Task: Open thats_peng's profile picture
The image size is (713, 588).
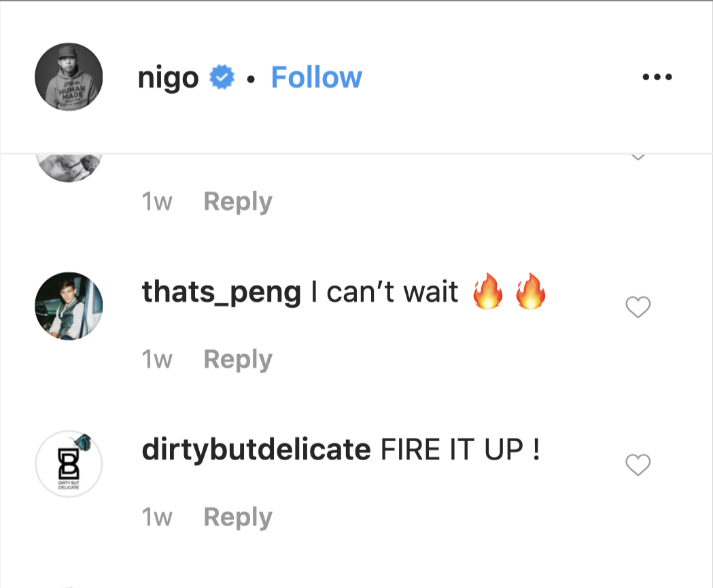Action: 69,306
